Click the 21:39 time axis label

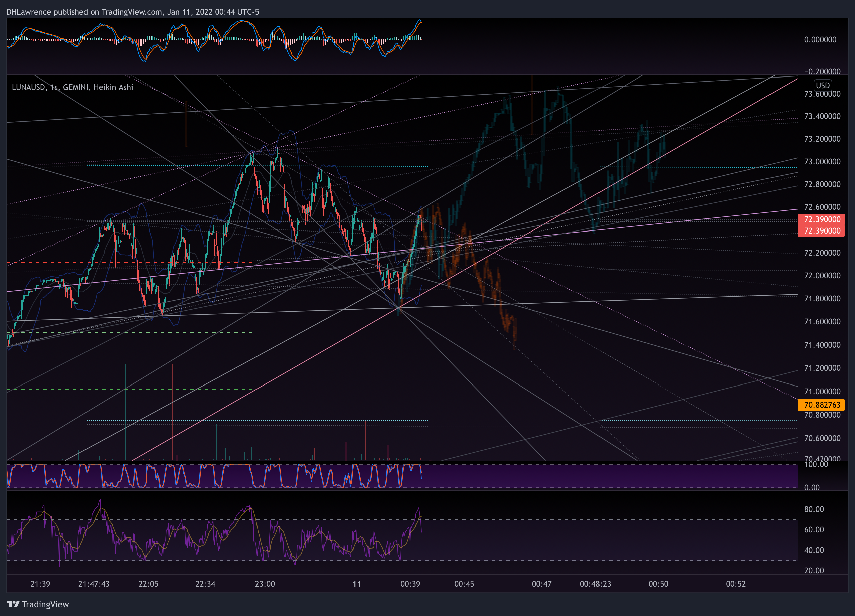point(40,584)
